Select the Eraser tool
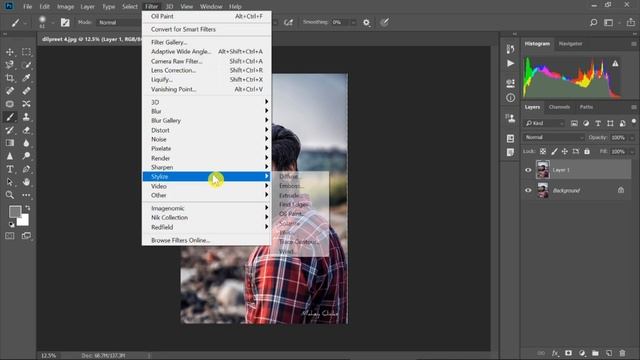 (x=27, y=130)
